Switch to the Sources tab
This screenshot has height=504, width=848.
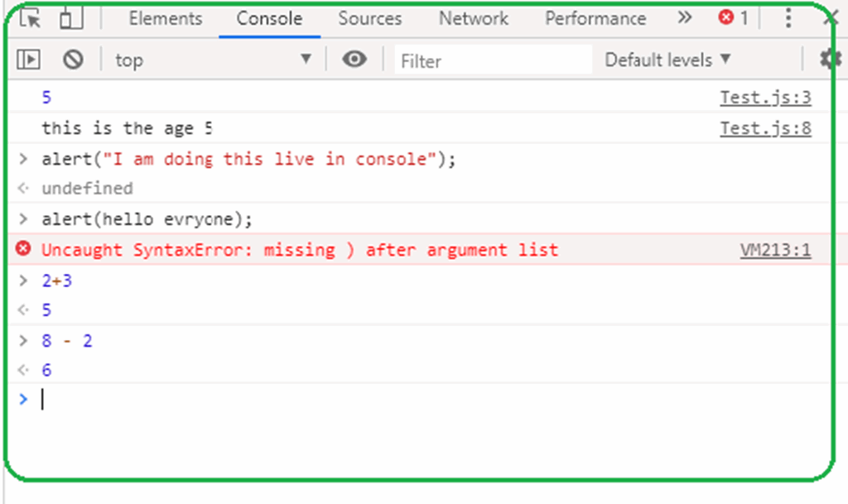pos(369,17)
